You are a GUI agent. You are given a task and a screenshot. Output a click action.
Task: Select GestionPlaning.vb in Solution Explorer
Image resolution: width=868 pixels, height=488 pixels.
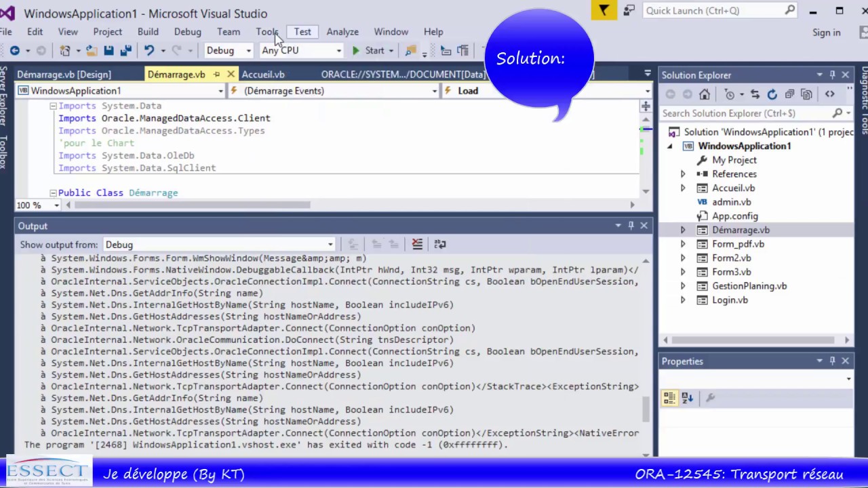coord(749,286)
